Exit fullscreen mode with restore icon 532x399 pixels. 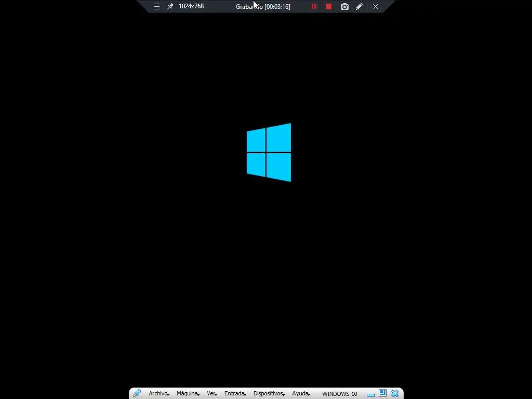[x=383, y=393]
